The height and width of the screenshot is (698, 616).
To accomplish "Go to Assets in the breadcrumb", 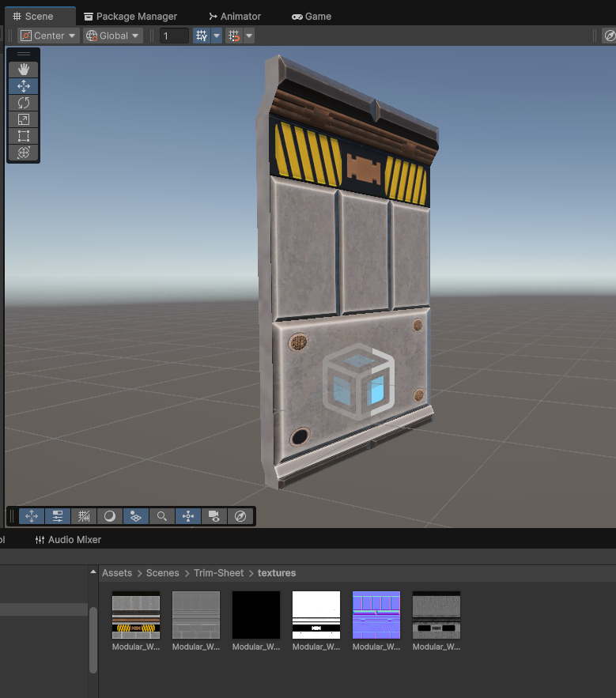I will (x=117, y=573).
